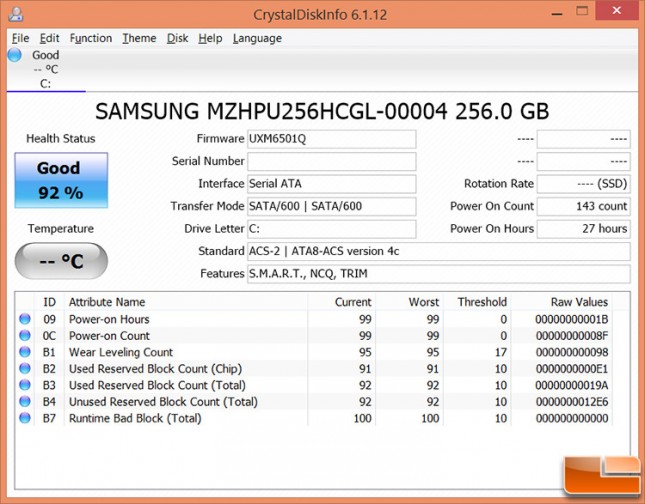The image size is (645, 504).
Task: Click the Health Status label
Action: click(60, 139)
